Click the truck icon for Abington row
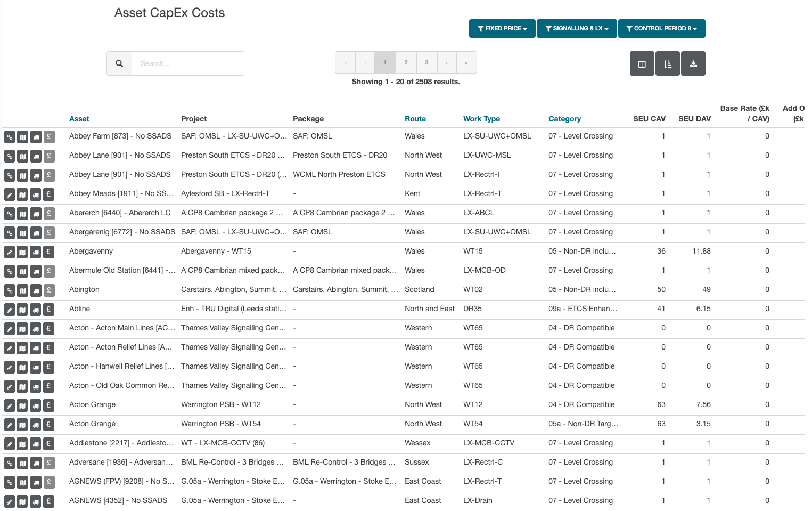The image size is (812, 511). point(36,290)
